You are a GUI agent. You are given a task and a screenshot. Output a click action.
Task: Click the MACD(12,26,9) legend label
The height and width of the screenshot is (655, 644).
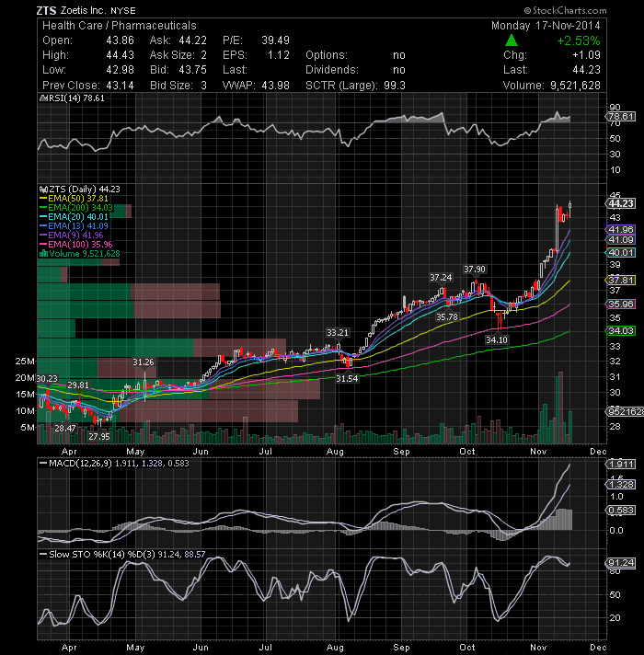(81, 464)
